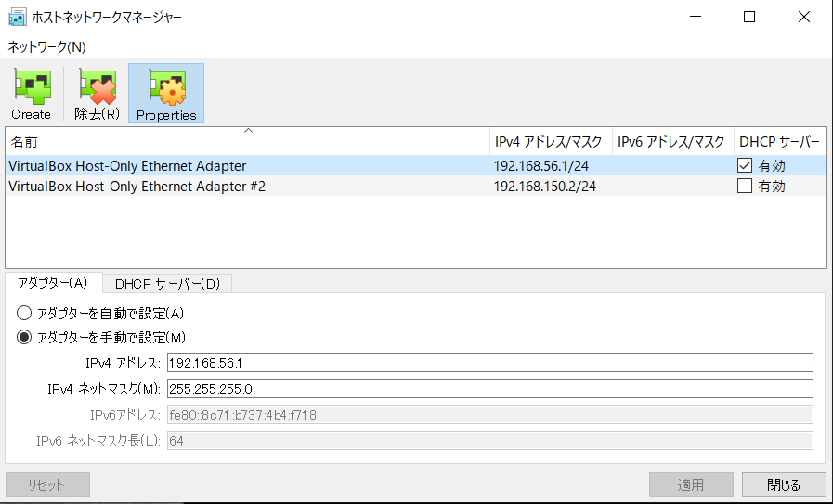Viewport: 833px width, 504px height.
Task: Enable DHCP server for Adapter #2
Action: tap(745, 186)
